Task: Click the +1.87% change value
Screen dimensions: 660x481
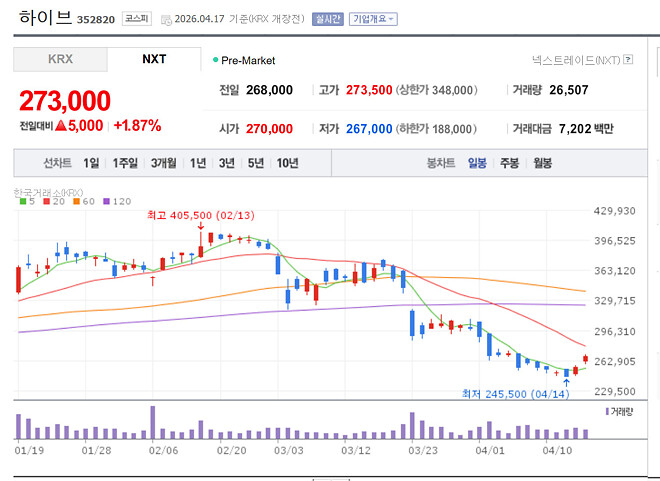Action: click(x=137, y=125)
